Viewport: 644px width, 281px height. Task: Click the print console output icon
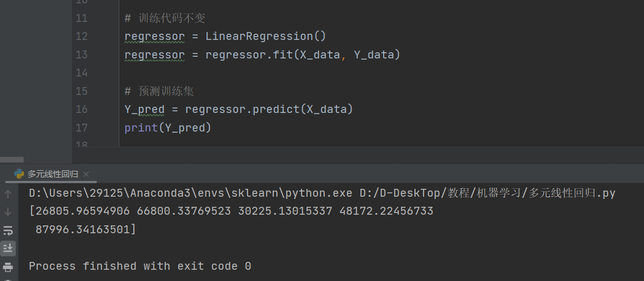[x=8, y=266]
